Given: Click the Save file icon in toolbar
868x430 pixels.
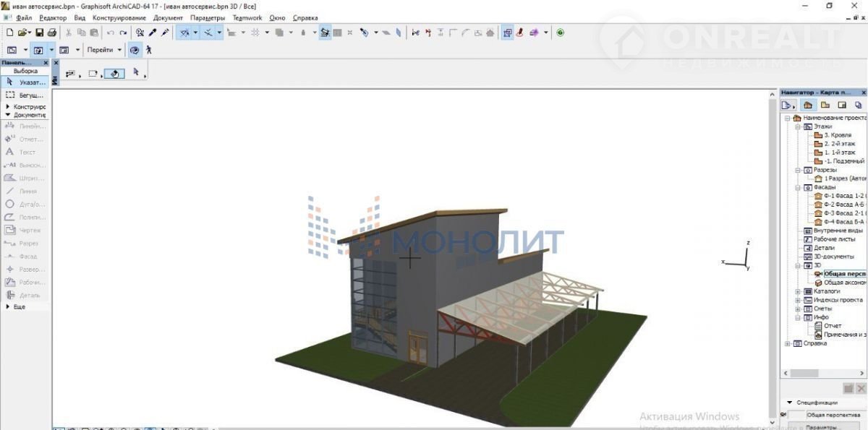Looking at the screenshot, I should pyautogui.click(x=40, y=33).
